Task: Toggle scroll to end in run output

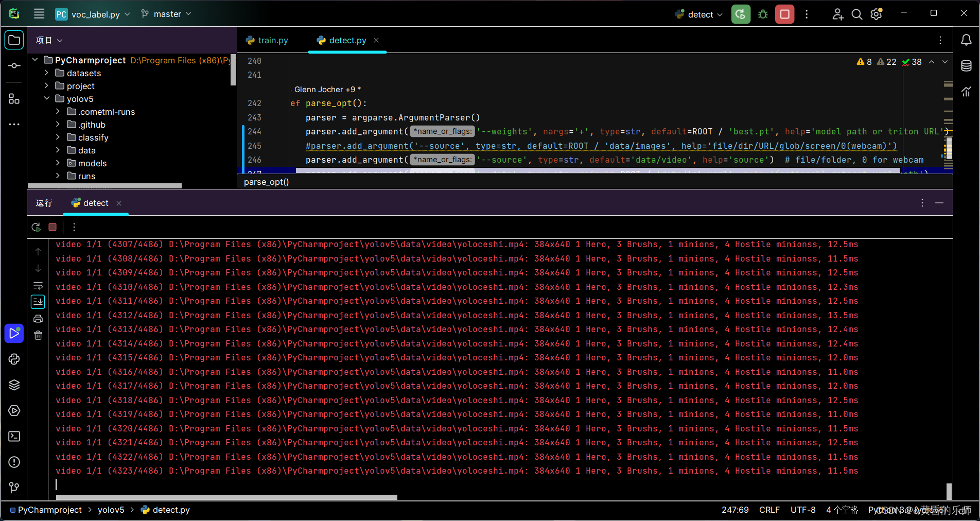Action: 38,302
